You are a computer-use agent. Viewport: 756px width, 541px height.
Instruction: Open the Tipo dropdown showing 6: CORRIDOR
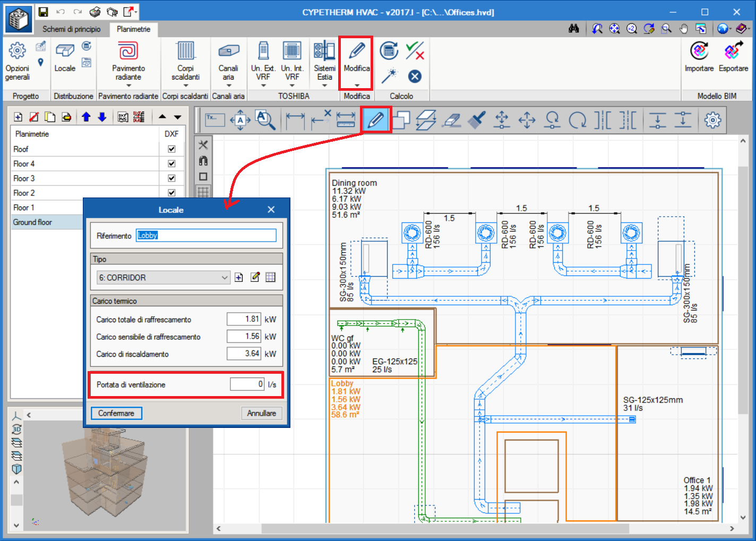click(163, 277)
